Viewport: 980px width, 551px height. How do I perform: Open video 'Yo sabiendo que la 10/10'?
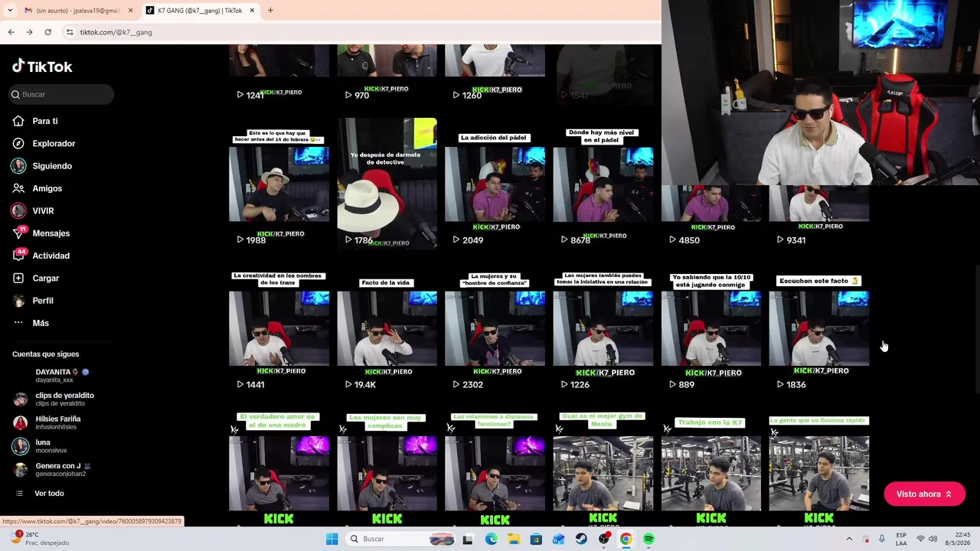pyautogui.click(x=710, y=328)
